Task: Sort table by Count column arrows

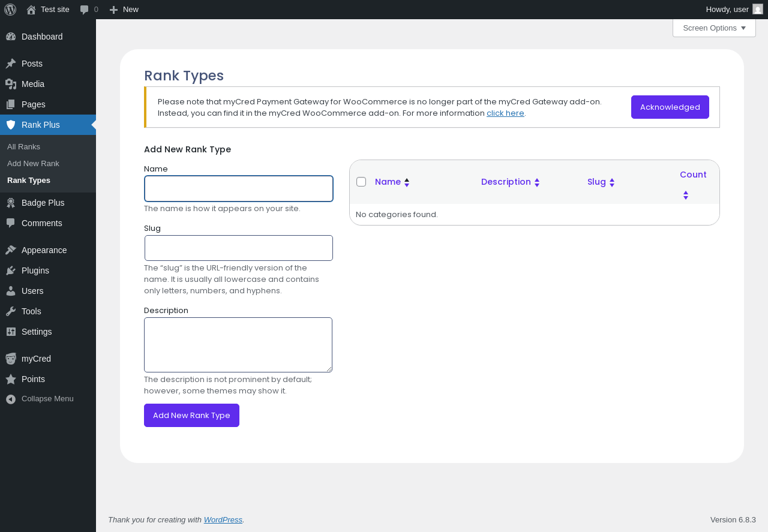Action: 686,195
